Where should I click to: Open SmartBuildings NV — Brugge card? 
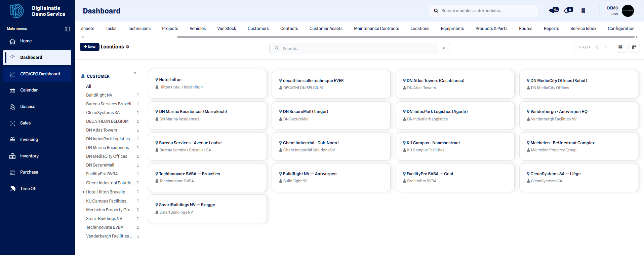tap(207, 209)
